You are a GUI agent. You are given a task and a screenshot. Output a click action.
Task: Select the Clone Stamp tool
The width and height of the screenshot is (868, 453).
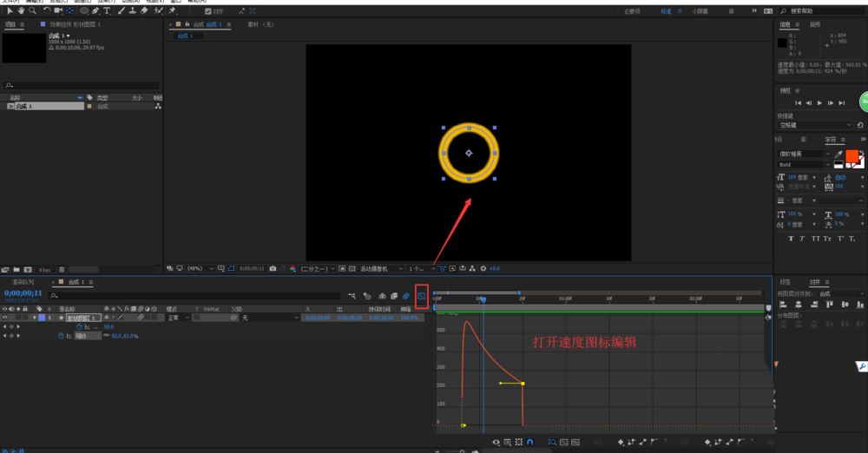tap(133, 10)
